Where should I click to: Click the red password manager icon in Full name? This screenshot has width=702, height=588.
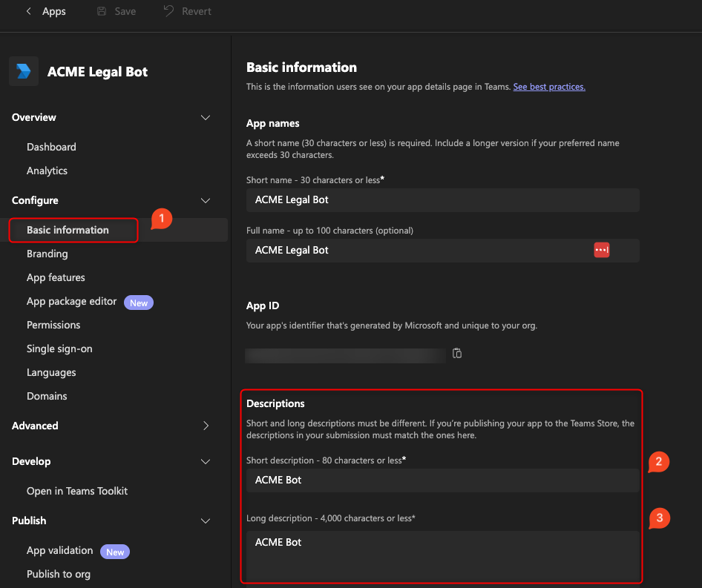(x=601, y=250)
